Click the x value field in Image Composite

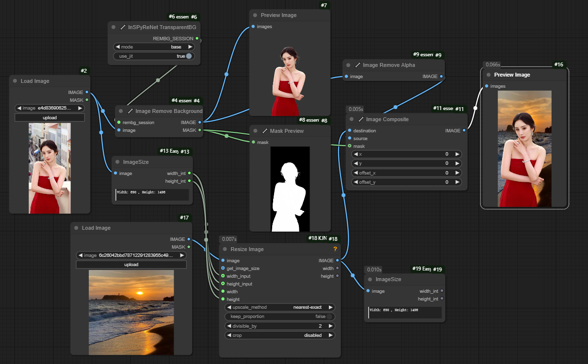[x=407, y=154]
